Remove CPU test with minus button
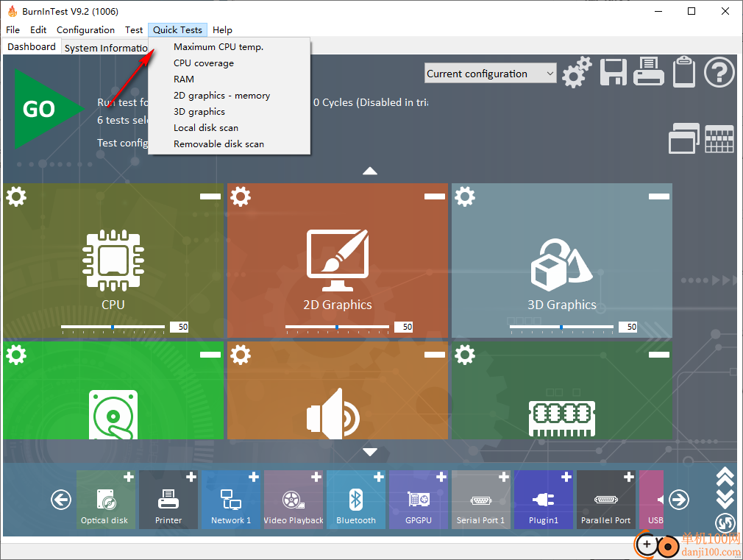Image resolution: width=743 pixels, height=560 pixels. point(210,196)
